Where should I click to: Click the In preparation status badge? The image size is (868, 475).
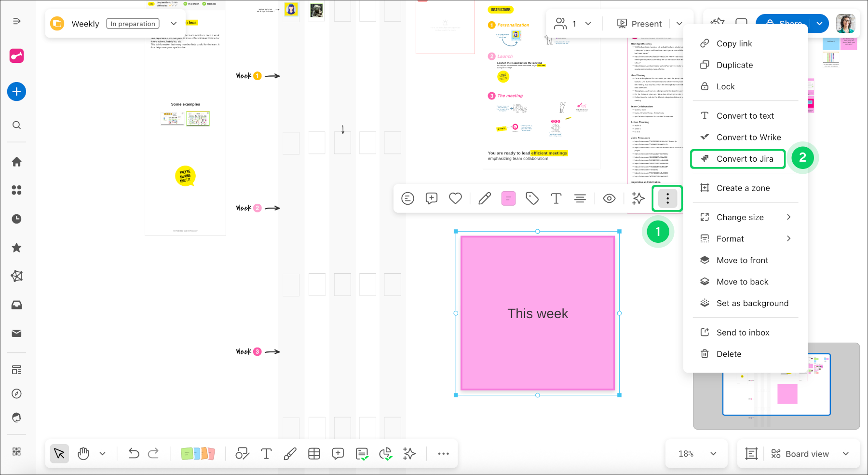pyautogui.click(x=133, y=24)
